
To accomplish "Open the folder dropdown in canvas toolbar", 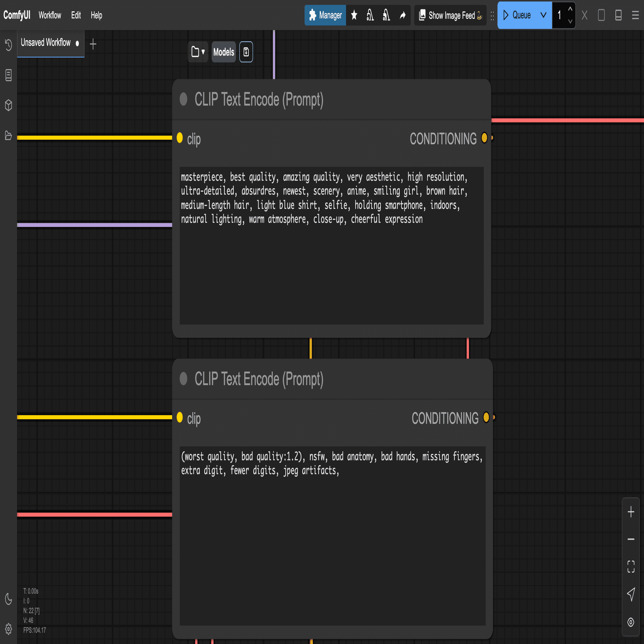I will [x=198, y=52].
